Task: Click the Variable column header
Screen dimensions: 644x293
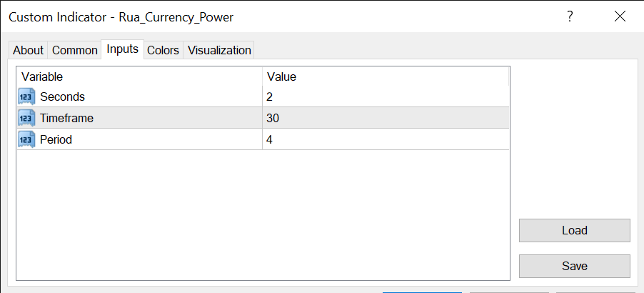Action: (140, 76)
